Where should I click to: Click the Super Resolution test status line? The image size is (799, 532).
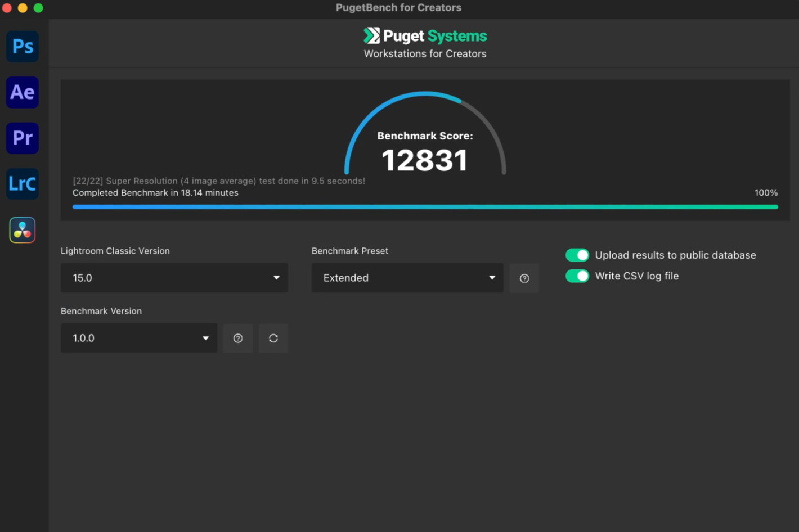tap(219, 181)
